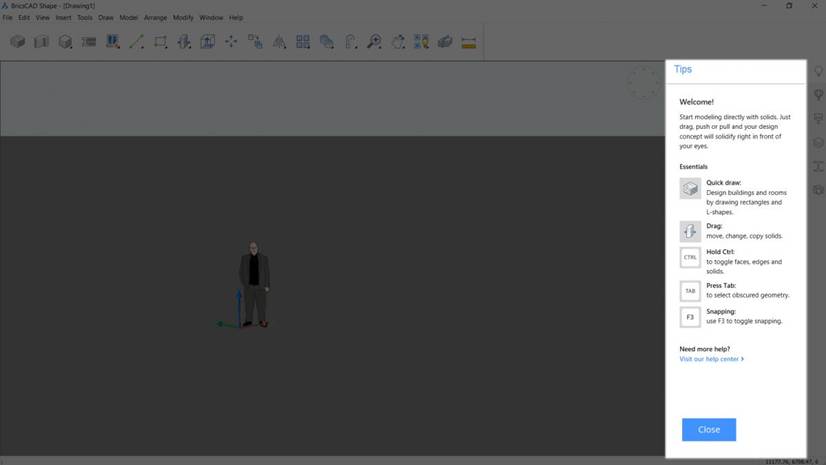Select the Rectangle drawing tool
This screenshot has width=826, height=465.
[x=160, y=42]
